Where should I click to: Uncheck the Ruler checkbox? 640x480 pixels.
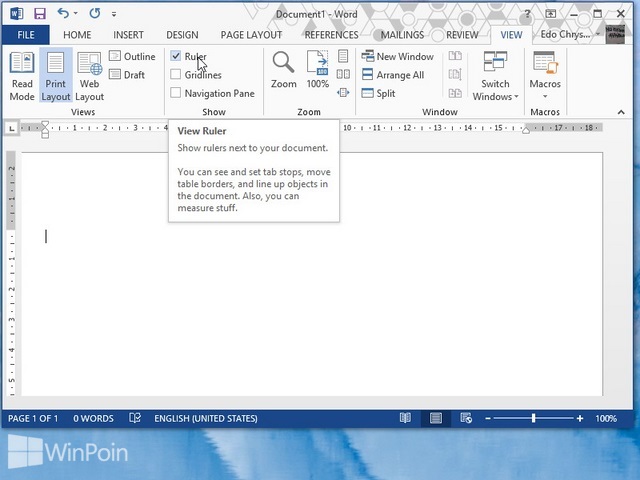pyautogui.click(x=176, y=56)
